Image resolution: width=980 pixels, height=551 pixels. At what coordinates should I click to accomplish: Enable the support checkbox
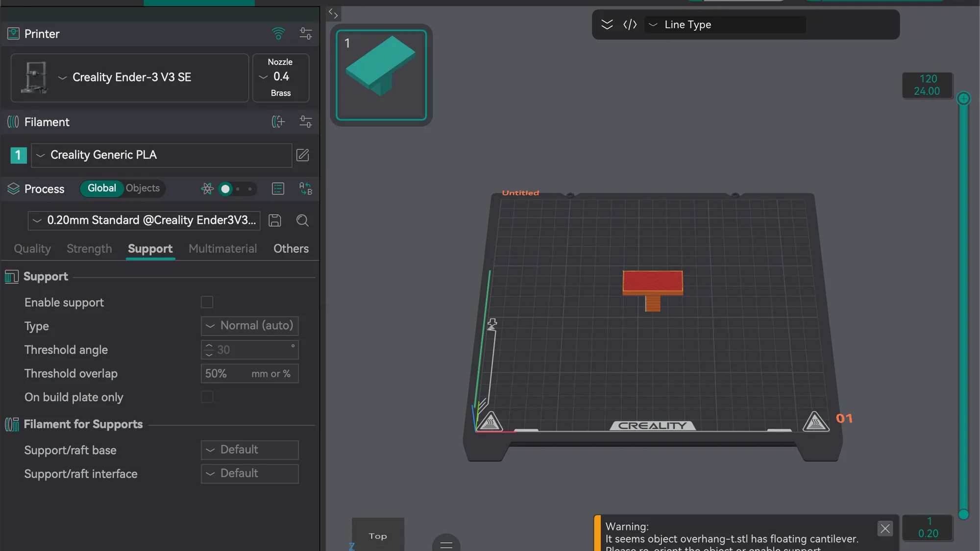(x=207, y=302)
